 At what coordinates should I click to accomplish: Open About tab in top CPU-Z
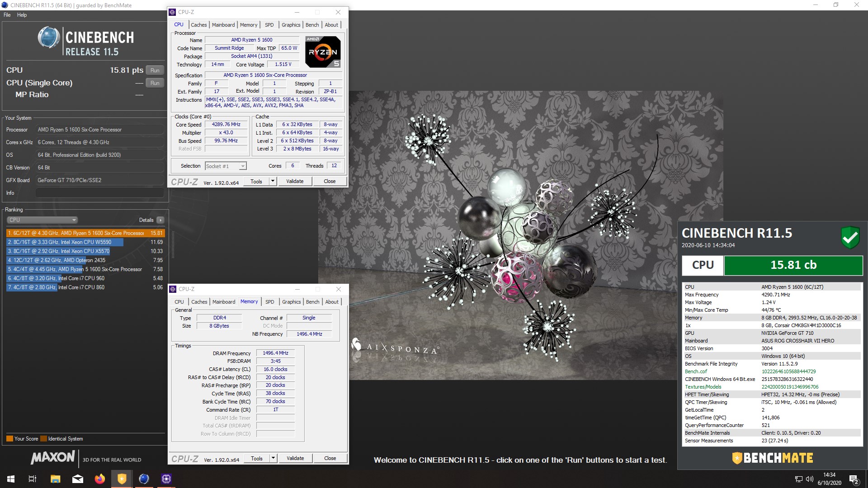point(331,25)
